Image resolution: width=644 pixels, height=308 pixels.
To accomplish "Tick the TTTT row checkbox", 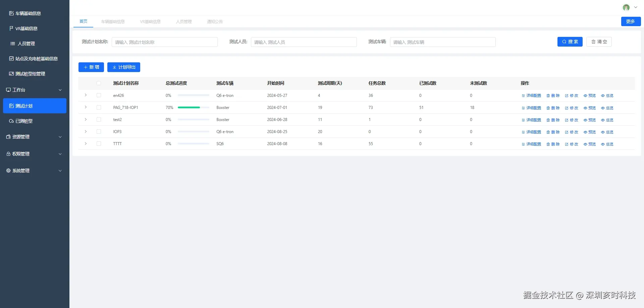I will tap(99, 143).
